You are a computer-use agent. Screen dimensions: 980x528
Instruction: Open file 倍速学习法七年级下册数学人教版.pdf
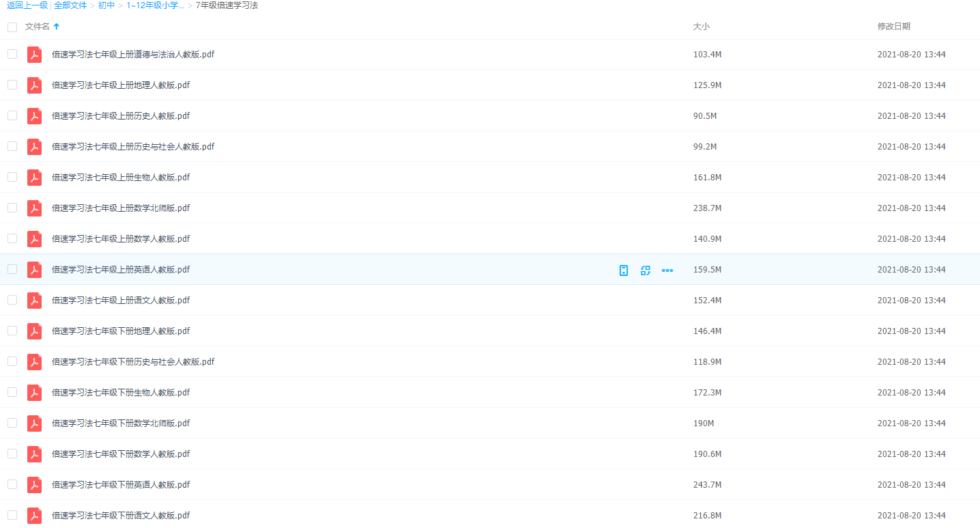pyautogui.click(x=121, y=454)
